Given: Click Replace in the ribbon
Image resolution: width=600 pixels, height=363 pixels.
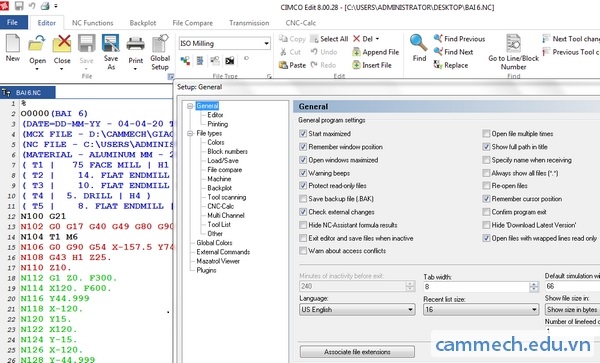Looking at the screenshot, I should click(451, 65).
